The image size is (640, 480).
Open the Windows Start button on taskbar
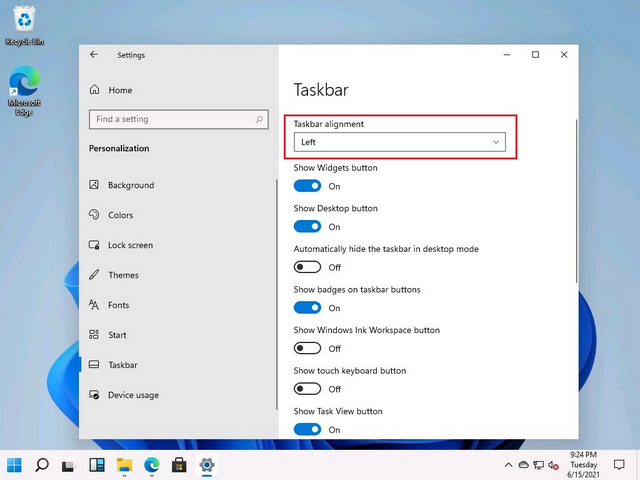point(15,465)
